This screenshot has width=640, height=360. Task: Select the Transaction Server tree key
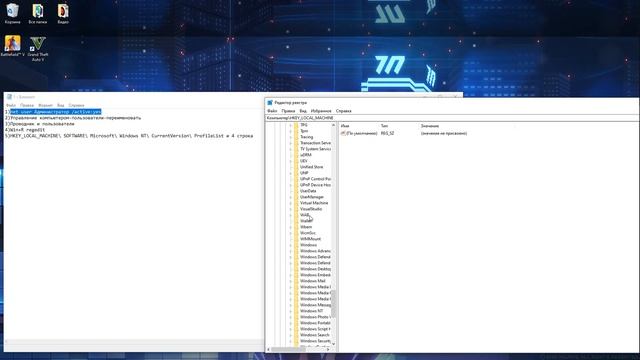tap(315, 143)
